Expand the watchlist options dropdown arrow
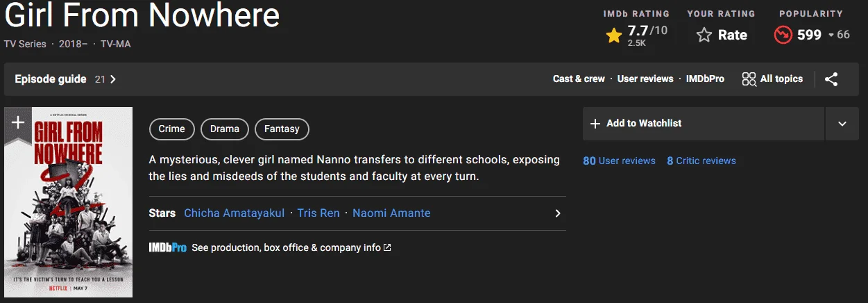 click(842, 124)
